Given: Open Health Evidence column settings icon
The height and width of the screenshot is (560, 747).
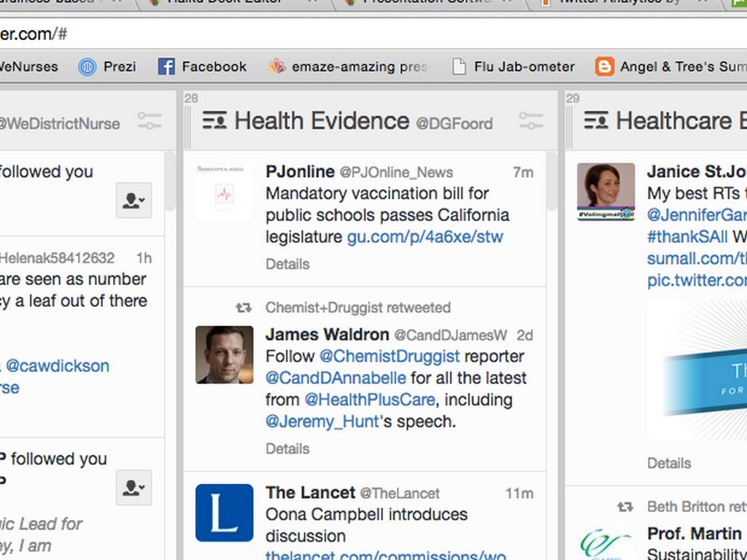Looking at the screenshot, I should (531, 120).
